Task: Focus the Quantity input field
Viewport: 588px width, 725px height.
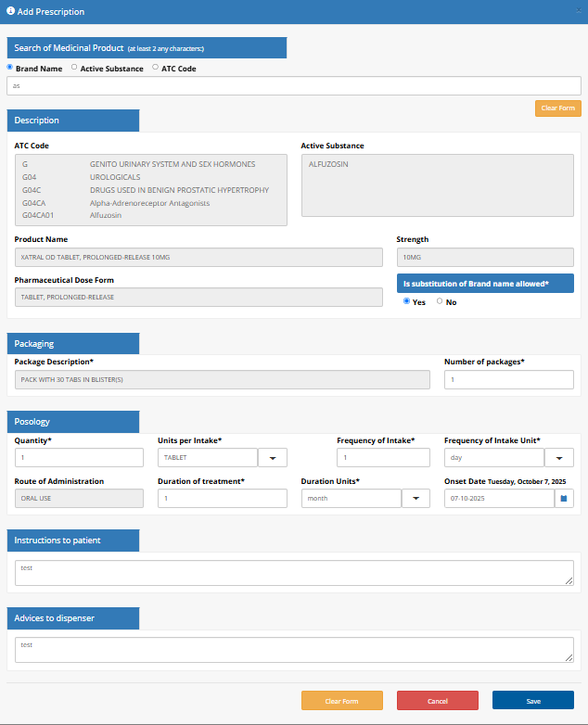Action: [79, 458]
